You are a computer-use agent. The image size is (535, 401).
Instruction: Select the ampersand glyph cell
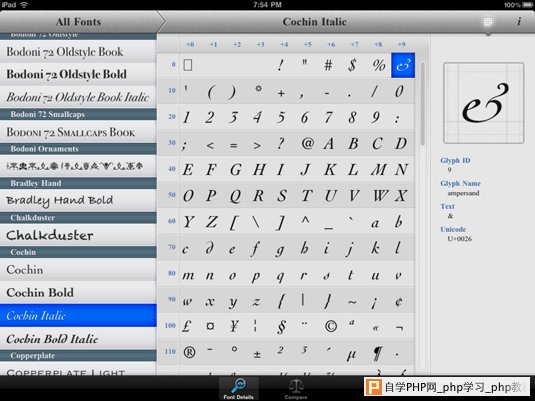pos(403,65)
